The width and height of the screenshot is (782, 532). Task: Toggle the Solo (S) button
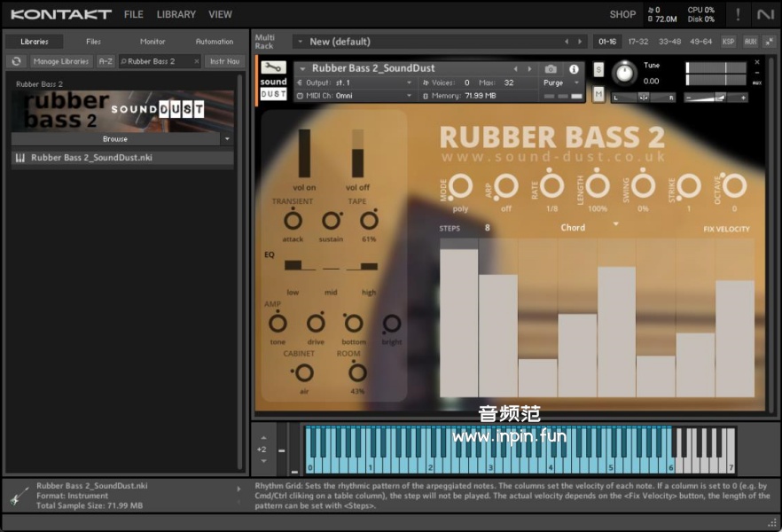click(x=598, y=69)
